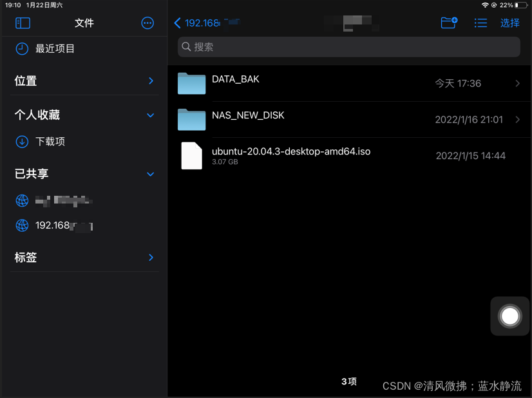Viewport: 532px width, 398px height.
Task: Tap the battery indicator in status bar
Action: [x=522, y=5]
